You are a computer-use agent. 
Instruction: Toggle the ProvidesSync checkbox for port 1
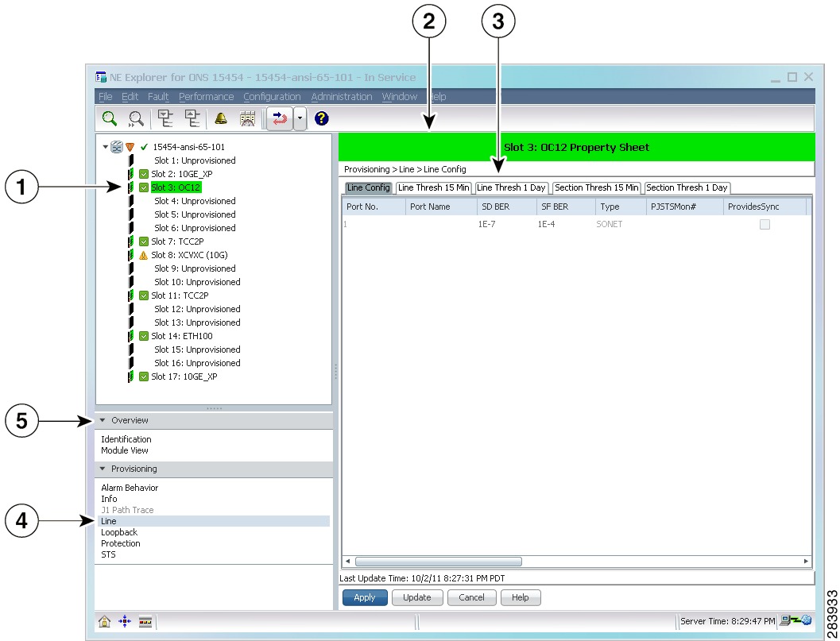point(765,224)
